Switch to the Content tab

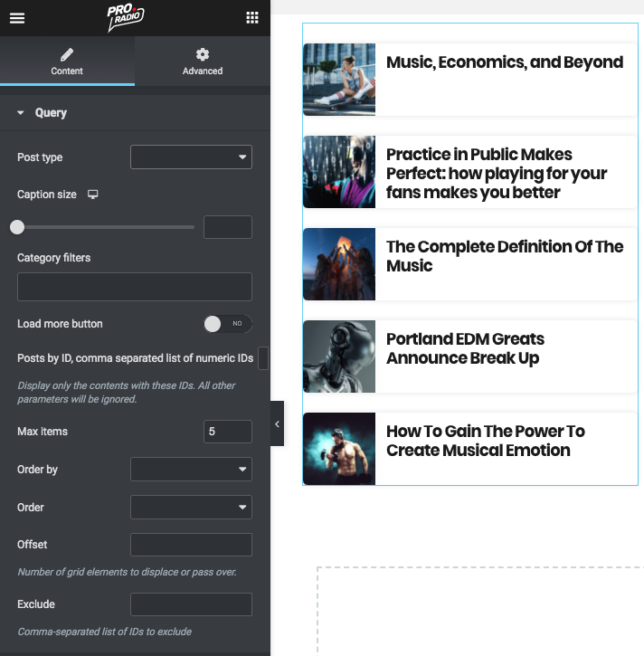click(x=67, y=62)
